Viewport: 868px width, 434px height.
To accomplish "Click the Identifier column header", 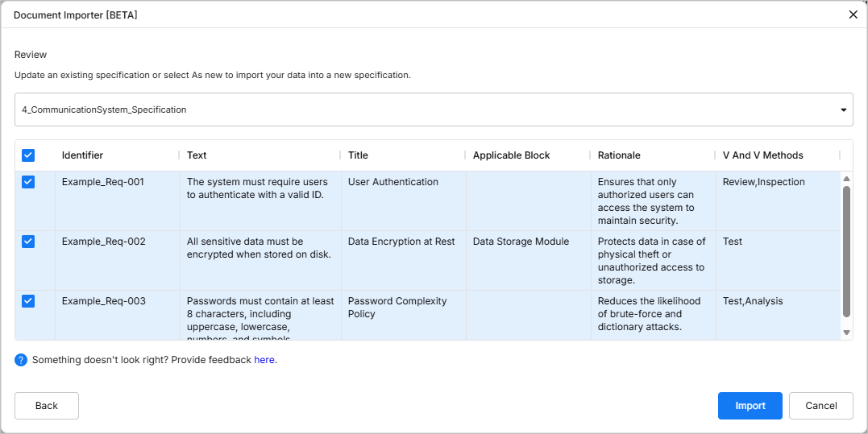I will click(x=82, y=155).
